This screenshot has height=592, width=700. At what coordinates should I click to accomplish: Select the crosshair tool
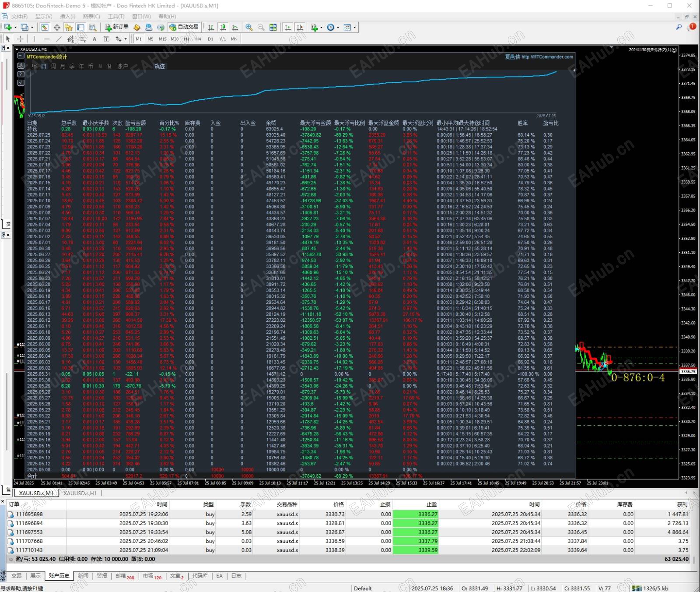pos(20,39)
